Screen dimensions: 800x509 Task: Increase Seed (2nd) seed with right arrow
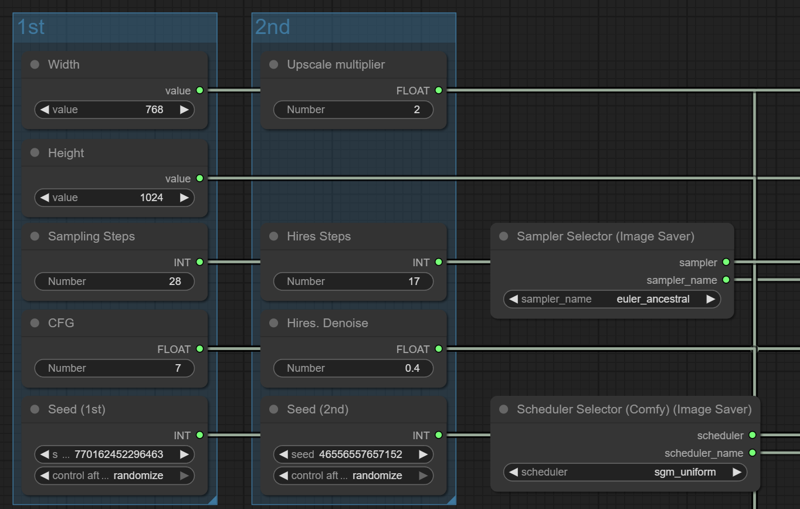(423, 454)
